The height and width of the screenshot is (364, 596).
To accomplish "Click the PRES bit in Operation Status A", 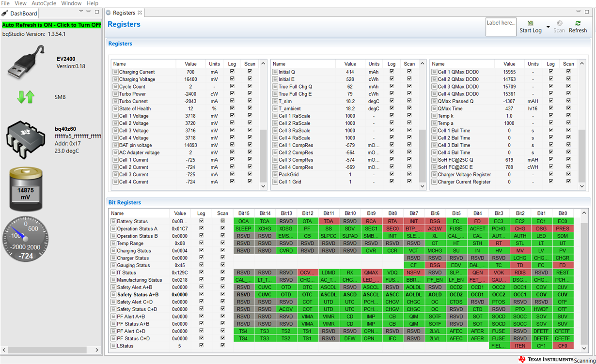I will pyautogui.click(x=563, y=228).
